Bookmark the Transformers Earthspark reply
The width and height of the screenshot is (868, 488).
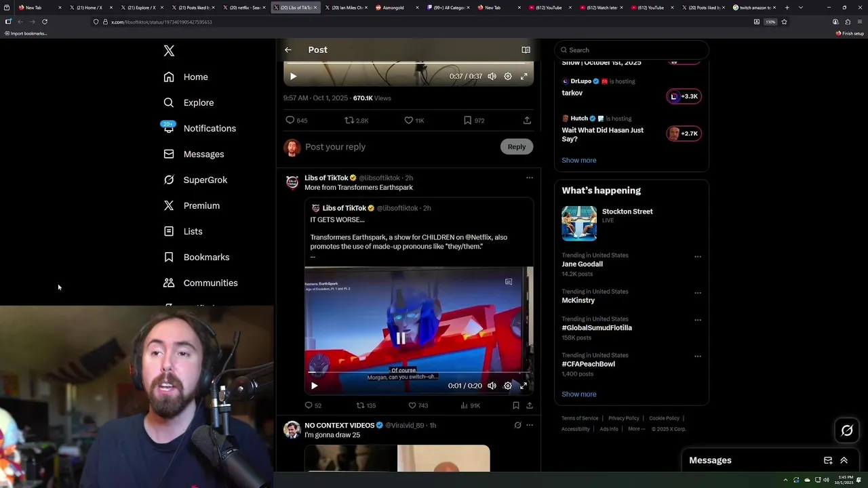click(x=516, y=405)
